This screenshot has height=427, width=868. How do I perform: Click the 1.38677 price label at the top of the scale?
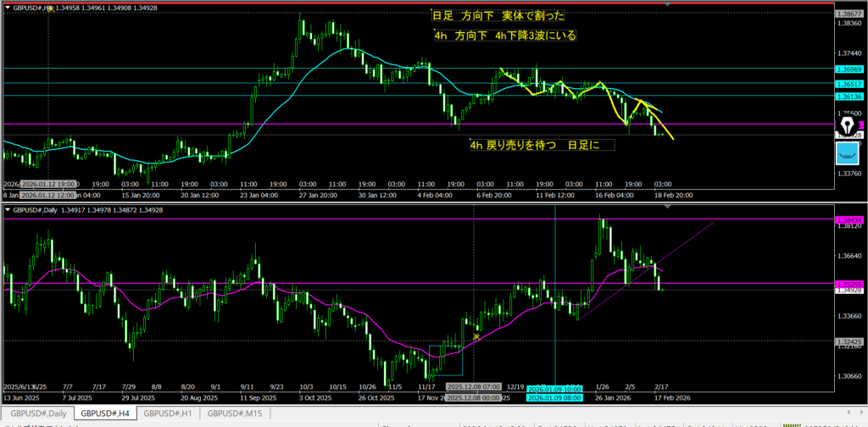coord(849,14)
